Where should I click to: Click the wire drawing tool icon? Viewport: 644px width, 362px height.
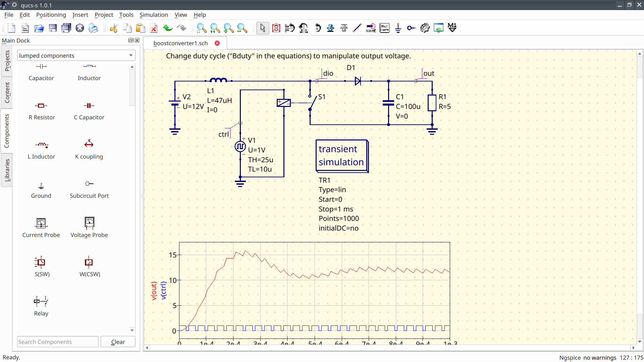pos(357,28)
